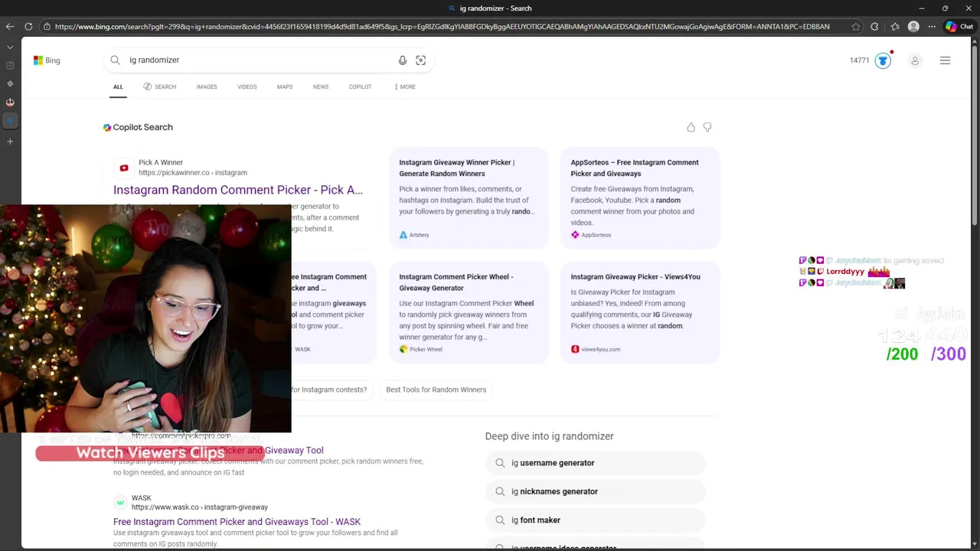
Task: Add a new tab with sidebar plus icon
Action: 10,142
